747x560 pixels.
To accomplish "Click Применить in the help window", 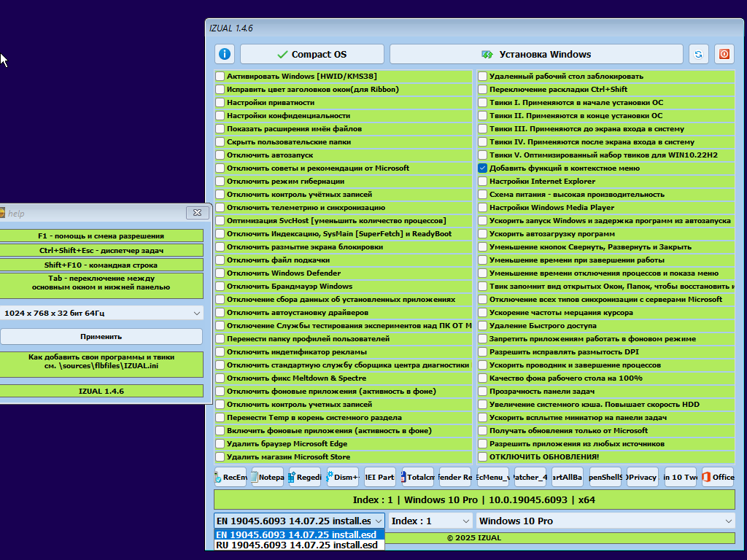I will (x=101, y=336).
